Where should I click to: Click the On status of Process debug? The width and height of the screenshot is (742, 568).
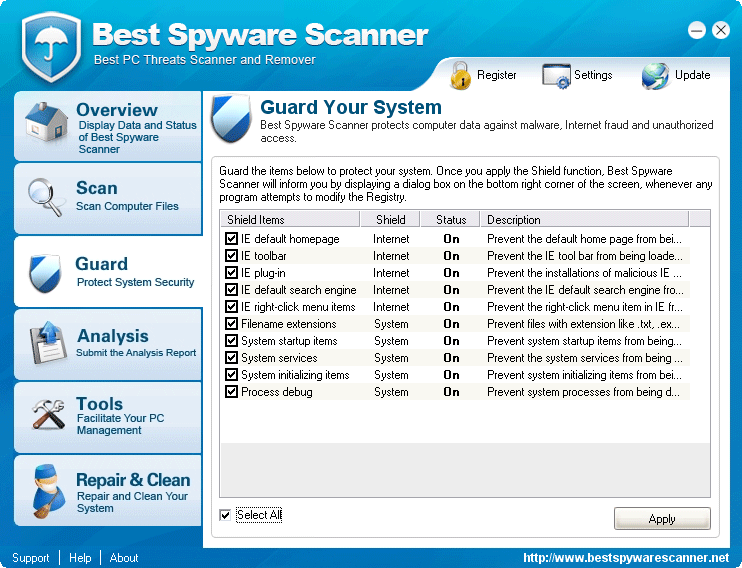[451, 392]
